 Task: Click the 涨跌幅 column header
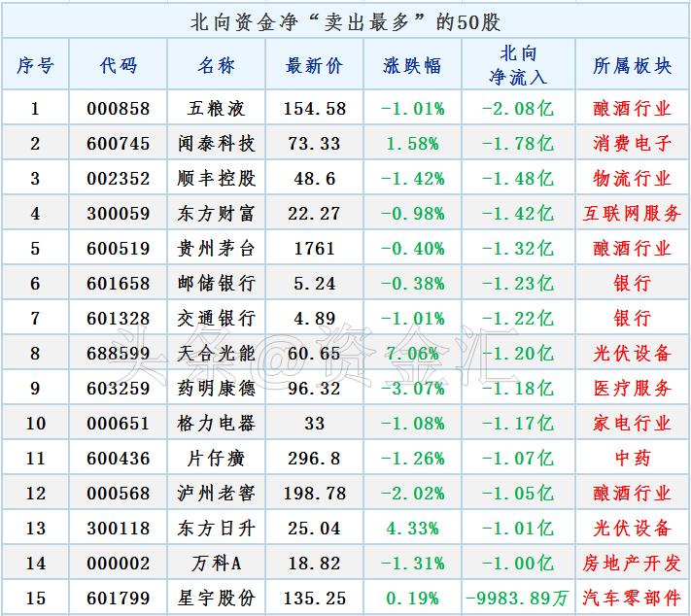[412, 66]
